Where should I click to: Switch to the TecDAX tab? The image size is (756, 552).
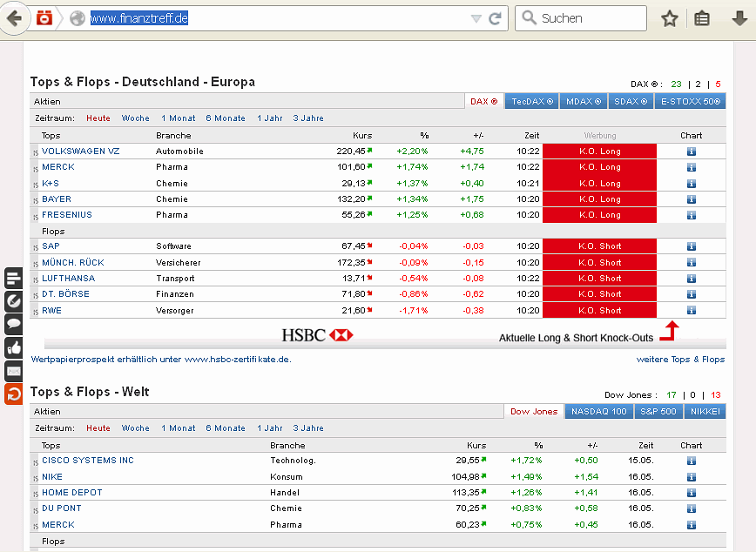(532, 101)
